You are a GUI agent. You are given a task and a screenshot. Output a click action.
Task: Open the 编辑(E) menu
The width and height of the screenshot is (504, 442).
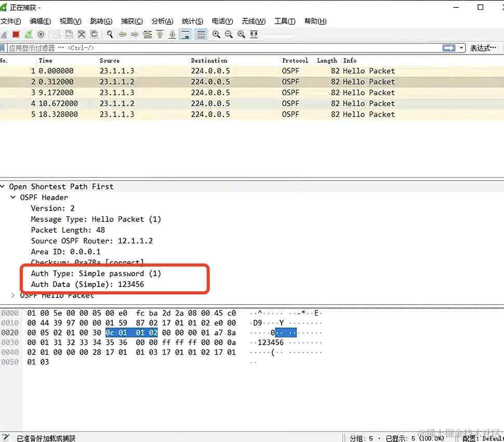tap(40, 21)
